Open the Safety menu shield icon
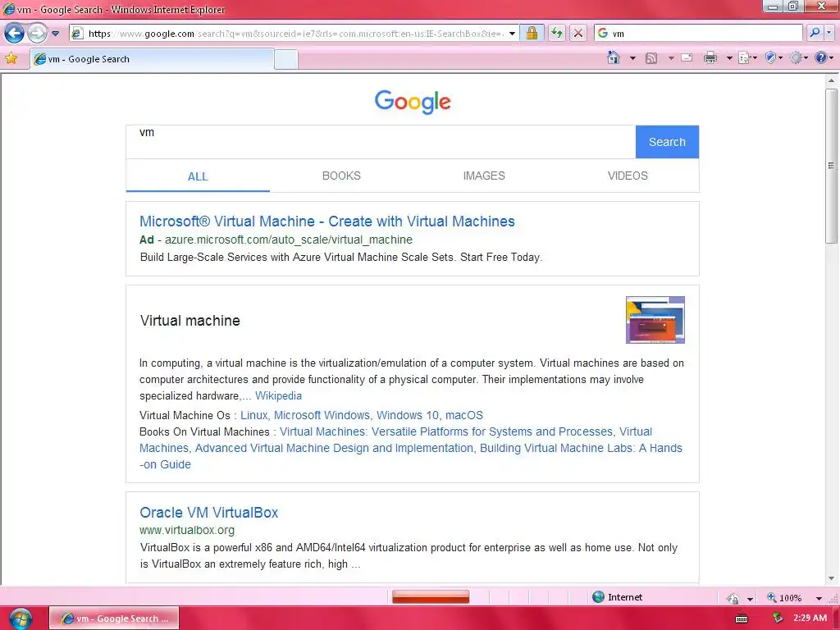 (773, 57)
